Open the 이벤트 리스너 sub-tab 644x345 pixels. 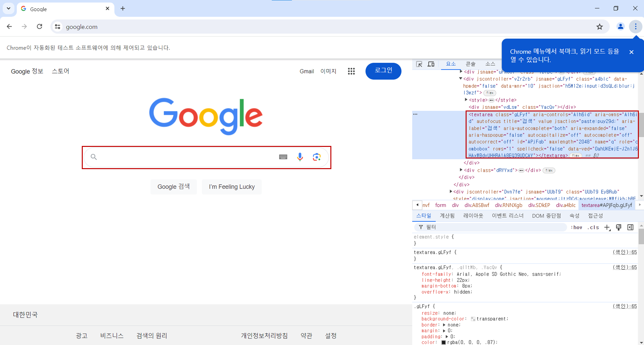tap(507, 216)
